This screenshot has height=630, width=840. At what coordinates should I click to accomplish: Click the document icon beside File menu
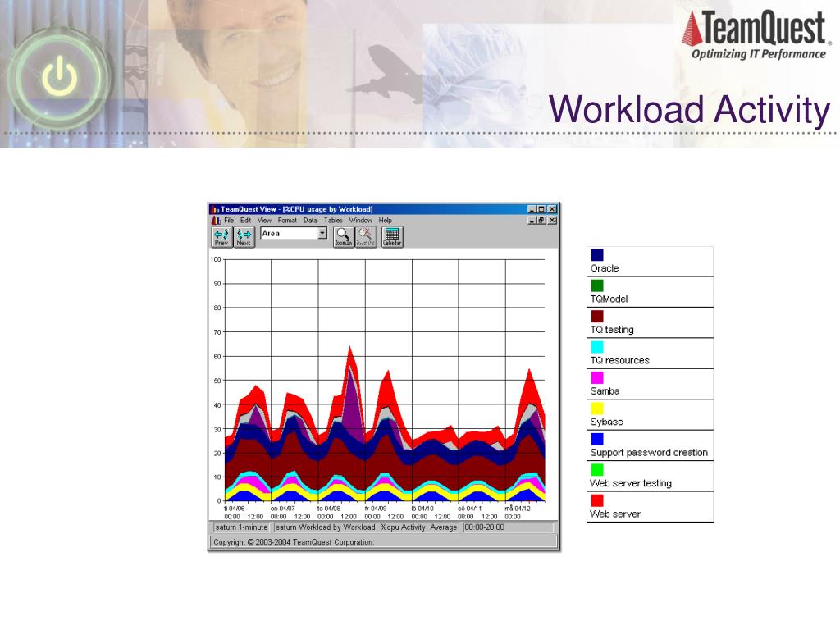tap(216, 220)
